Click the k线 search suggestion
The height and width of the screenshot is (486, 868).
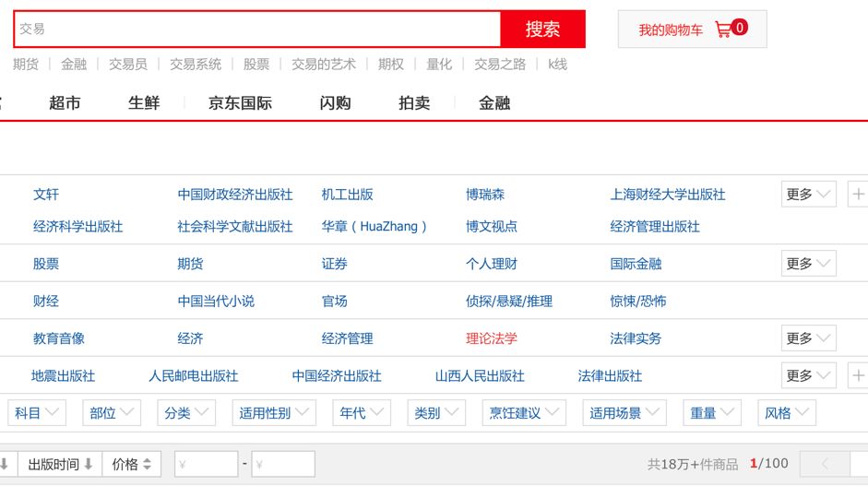point(557,65)
